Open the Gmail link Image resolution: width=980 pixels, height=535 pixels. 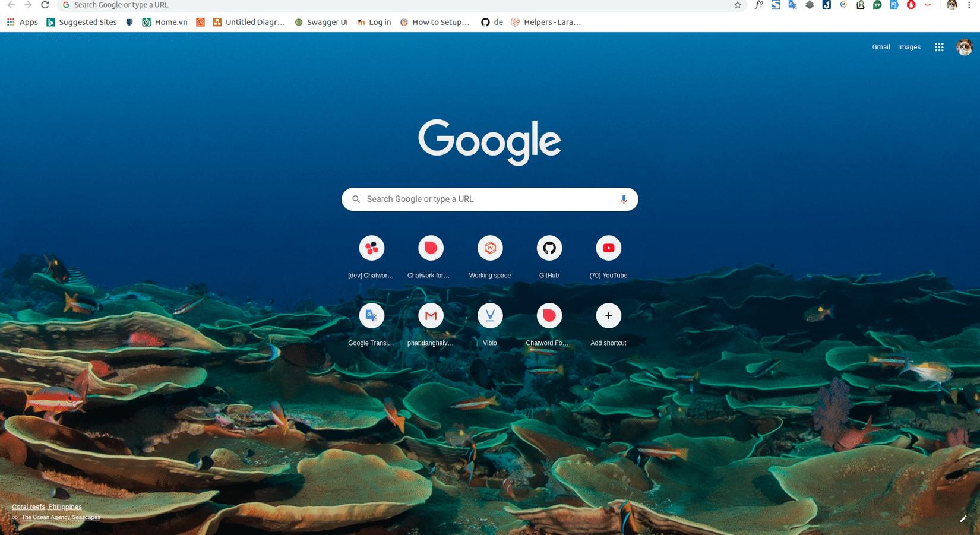pyautogui.click(x=881, y=47)
